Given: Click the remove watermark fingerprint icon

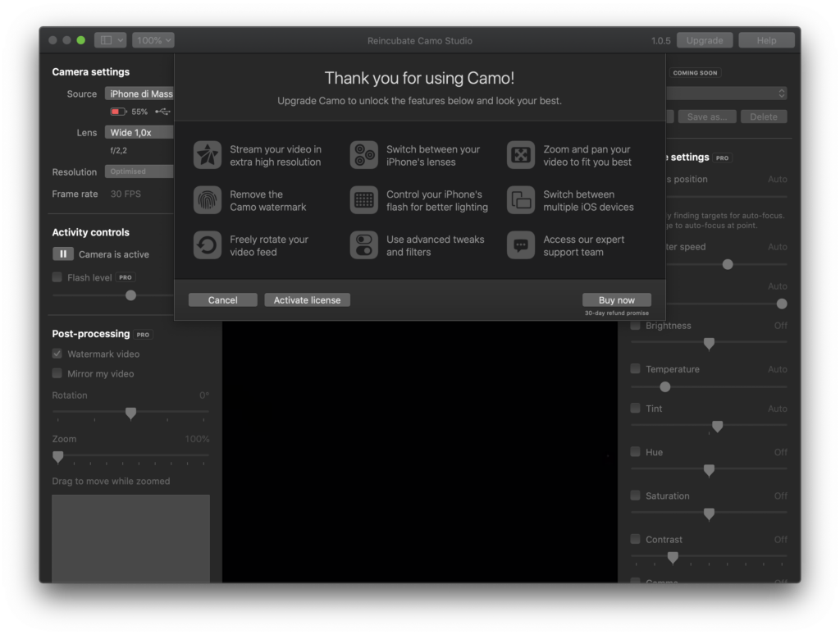Looking at the screenshot, I should click(x=208, y=200).
